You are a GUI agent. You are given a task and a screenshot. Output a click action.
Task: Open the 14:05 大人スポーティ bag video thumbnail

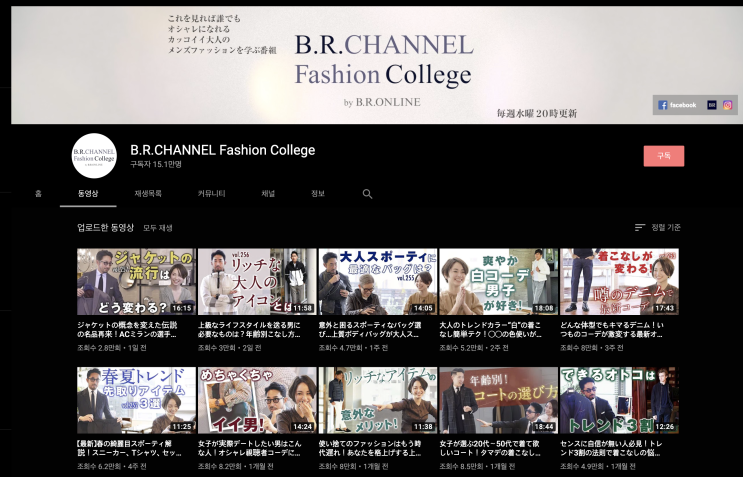coord(378,281)
